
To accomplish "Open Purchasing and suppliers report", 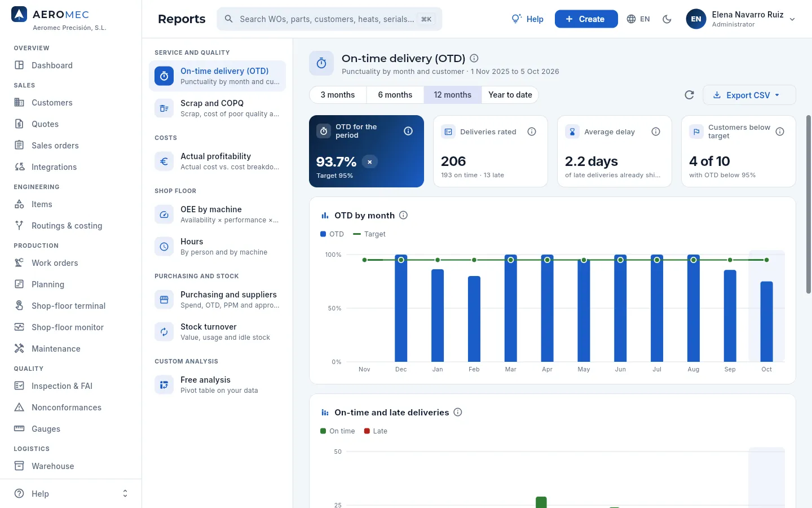I will 217,299.
